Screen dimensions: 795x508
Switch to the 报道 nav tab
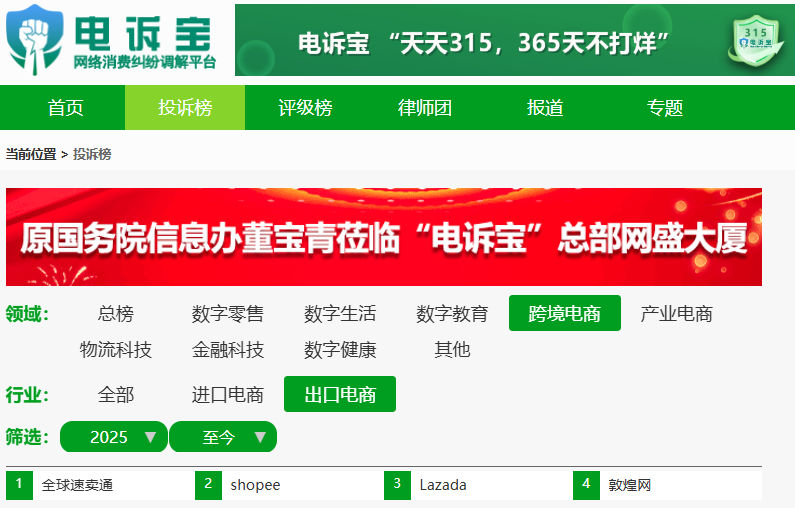point(545,107)
